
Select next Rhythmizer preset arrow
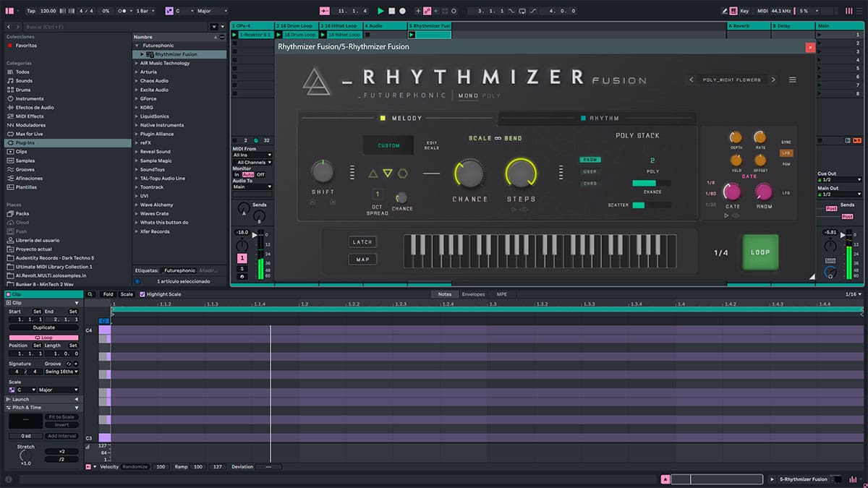(773, 80)
